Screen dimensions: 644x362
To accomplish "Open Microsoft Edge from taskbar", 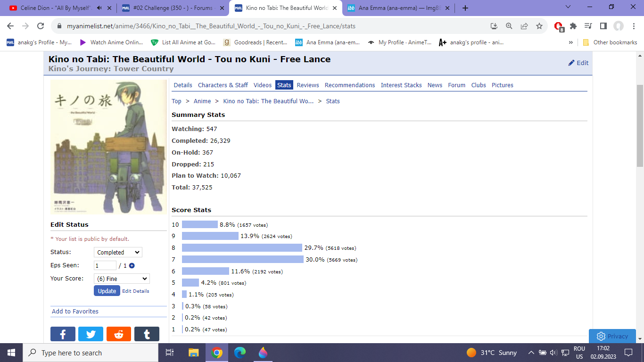I will 240,353.
